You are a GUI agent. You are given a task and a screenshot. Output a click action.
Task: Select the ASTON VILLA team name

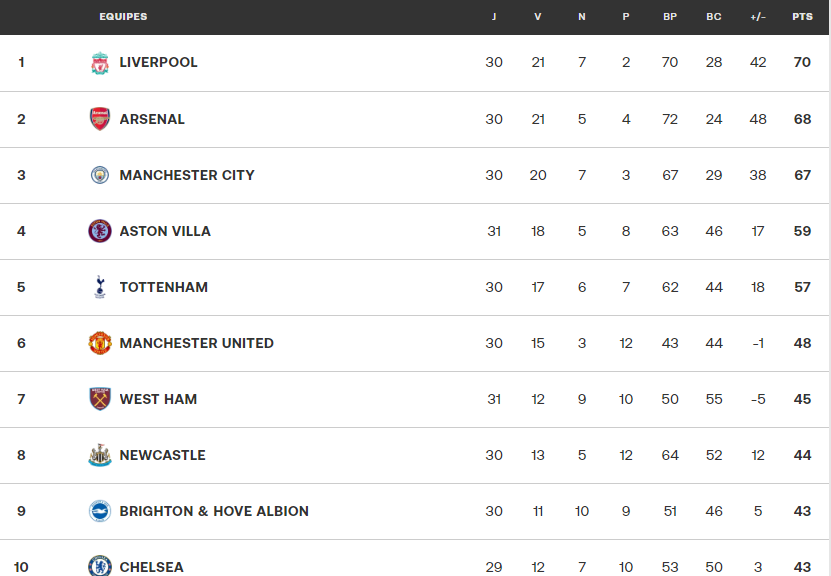coord(165,231)
